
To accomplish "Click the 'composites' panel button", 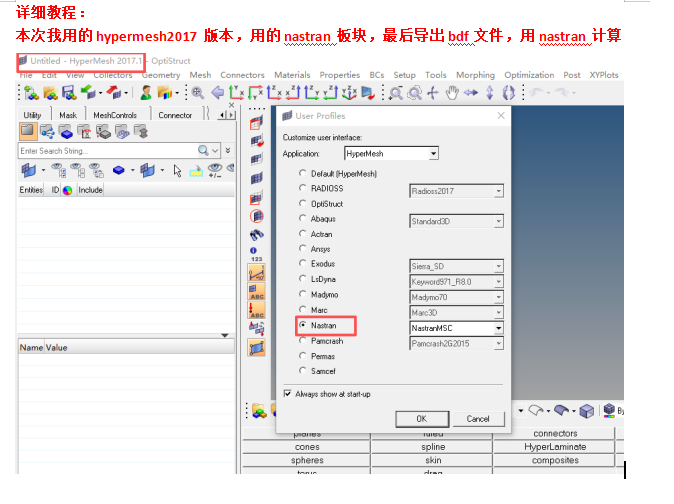I will tap(555, 460).
